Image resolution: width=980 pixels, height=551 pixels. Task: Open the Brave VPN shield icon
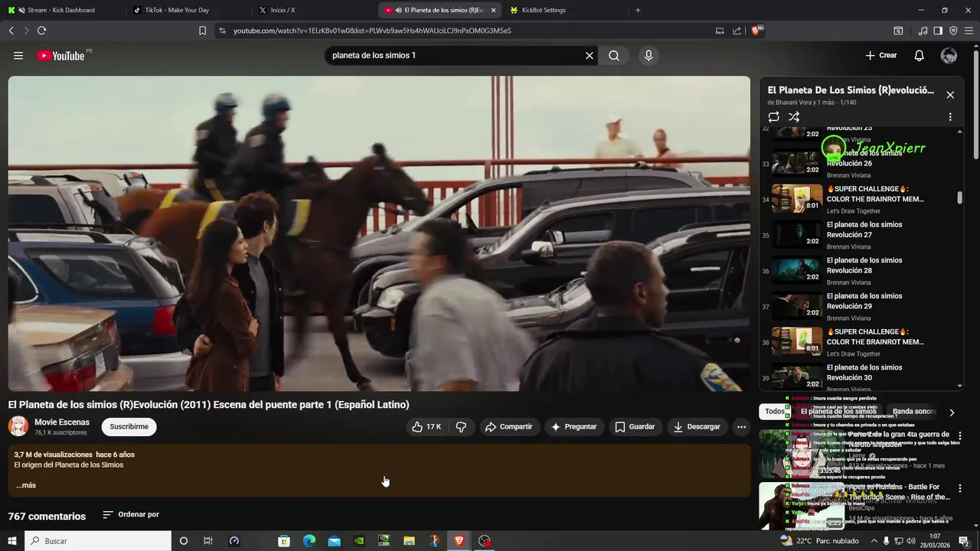click(953, 31)
